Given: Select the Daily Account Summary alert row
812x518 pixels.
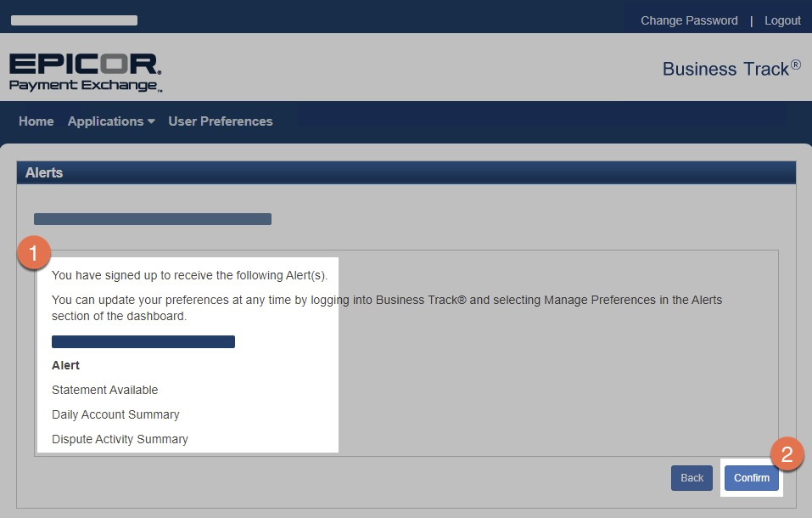Looking at the screenshot, I should 115,414.
